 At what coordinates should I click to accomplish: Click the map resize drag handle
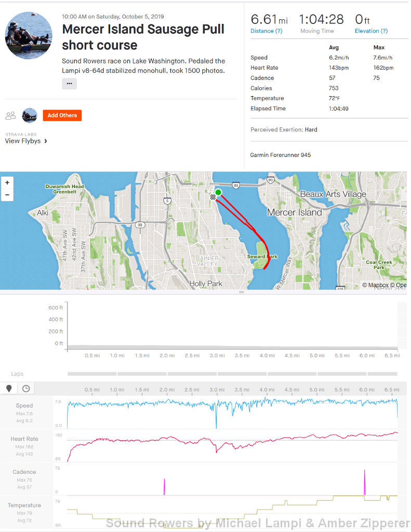click(241, 292)
